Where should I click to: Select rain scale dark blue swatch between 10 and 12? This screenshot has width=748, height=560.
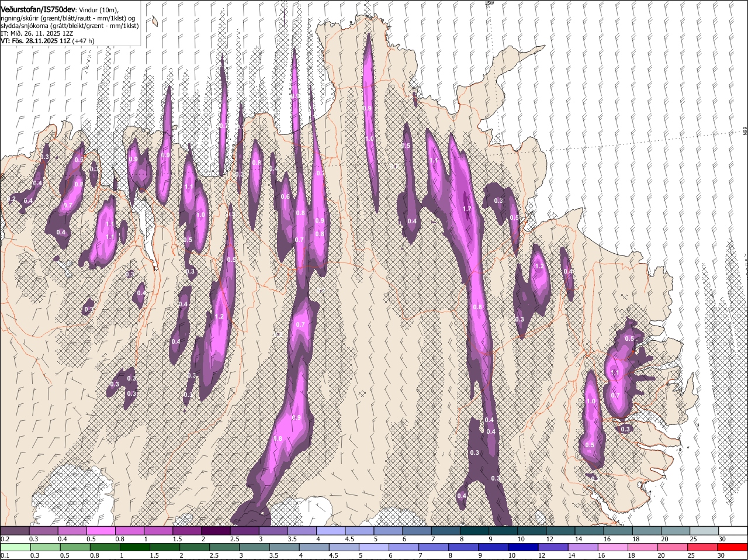(524, 547)
